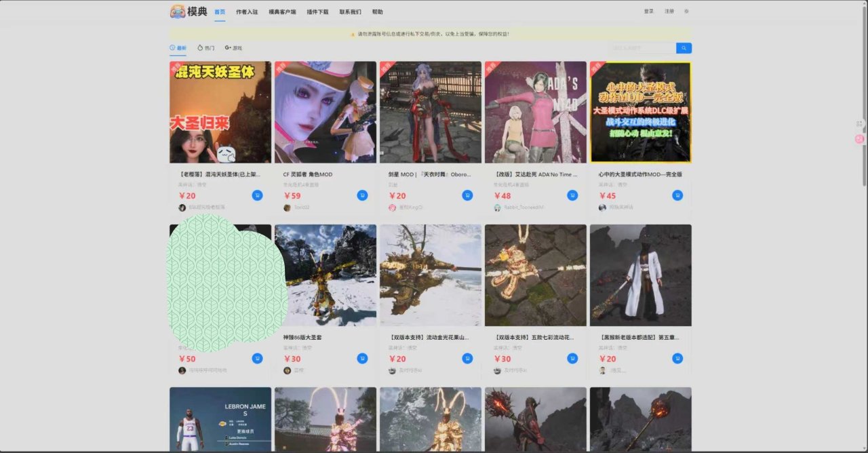This screenshot has height=453, width=868.
Task: Open the LEBRON JAMES thumbnail
Action: click(x=220, y=419)
